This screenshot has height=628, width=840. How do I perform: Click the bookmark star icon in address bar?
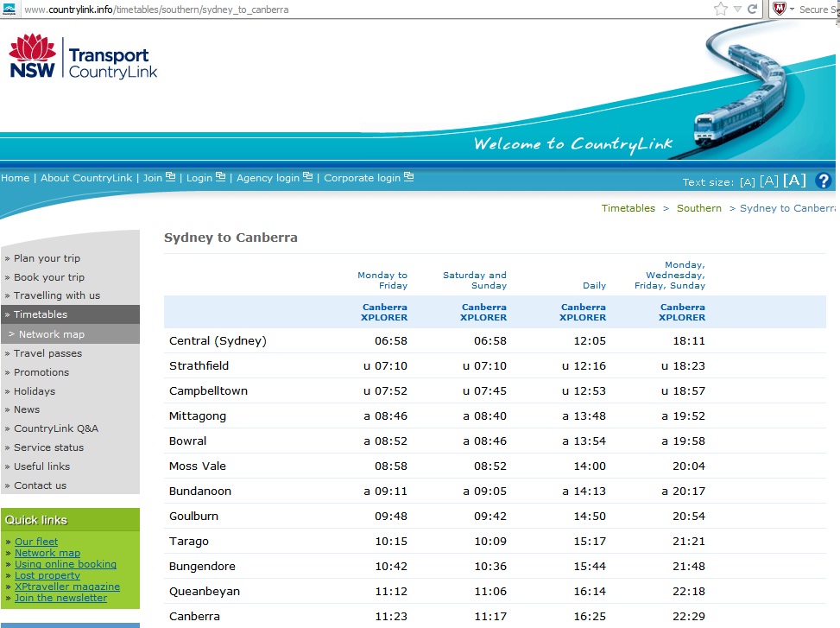click(x=721, y=9)
